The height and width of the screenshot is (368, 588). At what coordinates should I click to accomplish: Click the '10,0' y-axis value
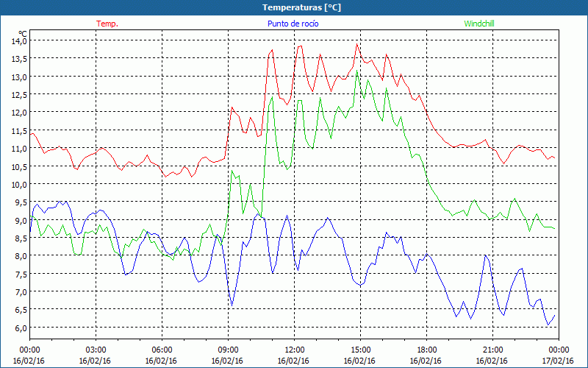(20, 185)
